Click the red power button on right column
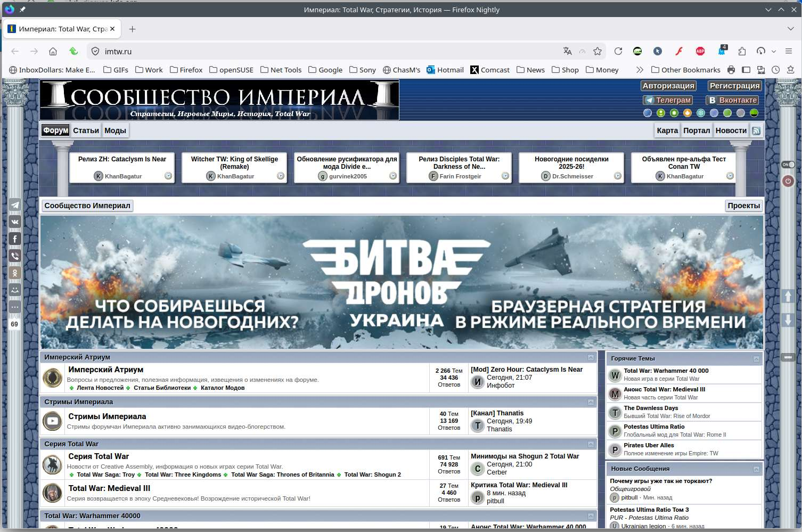Image resolution: width=802 pixels, height=532 pixels. 788,181
